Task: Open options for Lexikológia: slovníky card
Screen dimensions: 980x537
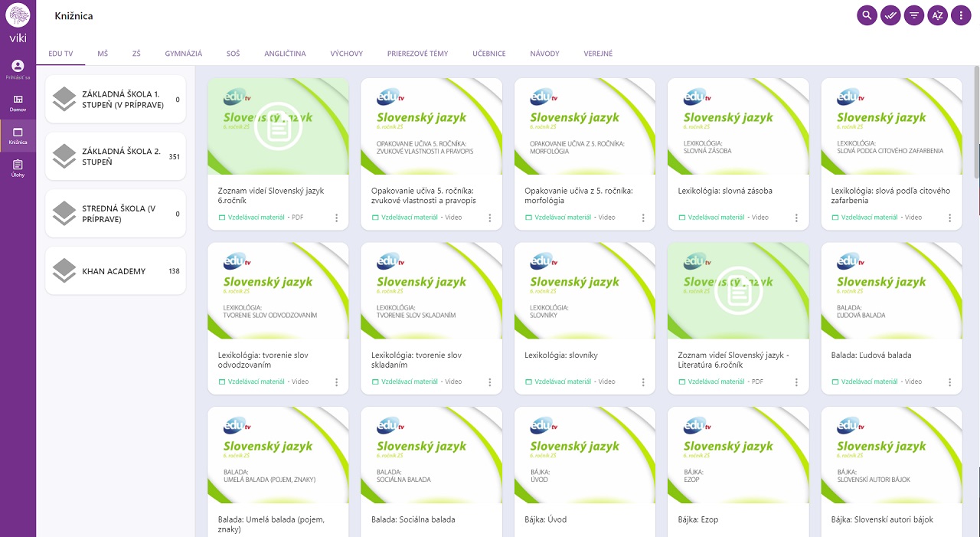Action: pos(643,382)
